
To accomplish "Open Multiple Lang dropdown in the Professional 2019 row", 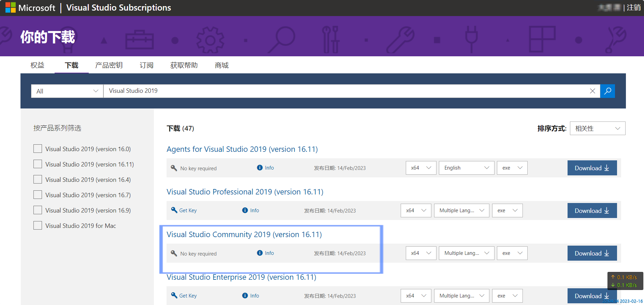I will point(462,210).
